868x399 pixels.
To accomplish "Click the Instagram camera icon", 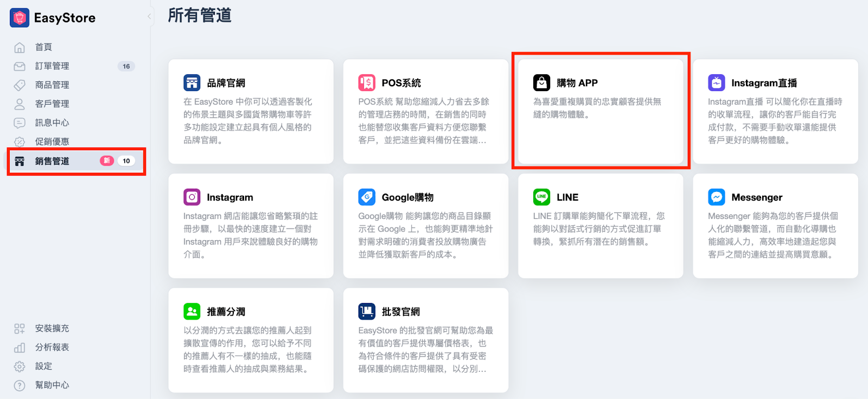I will click(192, 197).
